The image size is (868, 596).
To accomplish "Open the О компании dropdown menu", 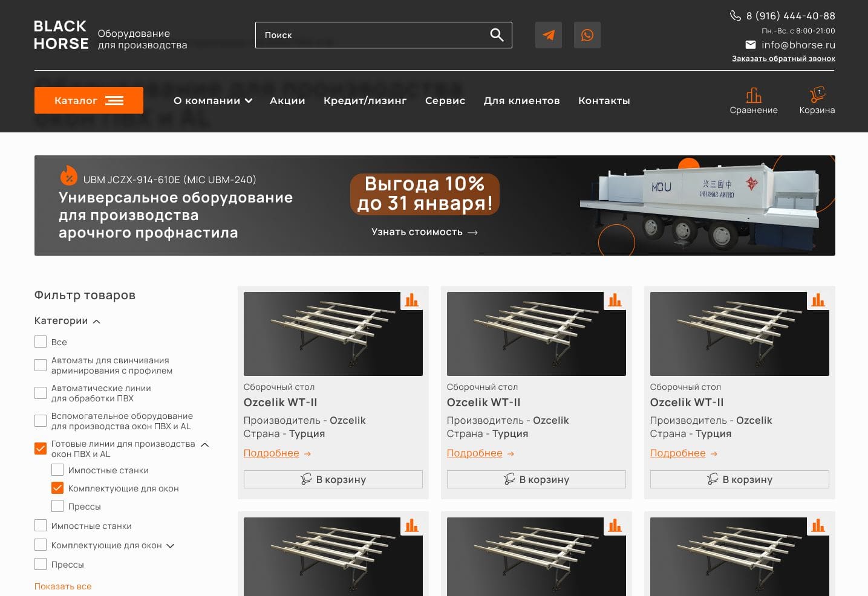I will [x=213, y=101].
